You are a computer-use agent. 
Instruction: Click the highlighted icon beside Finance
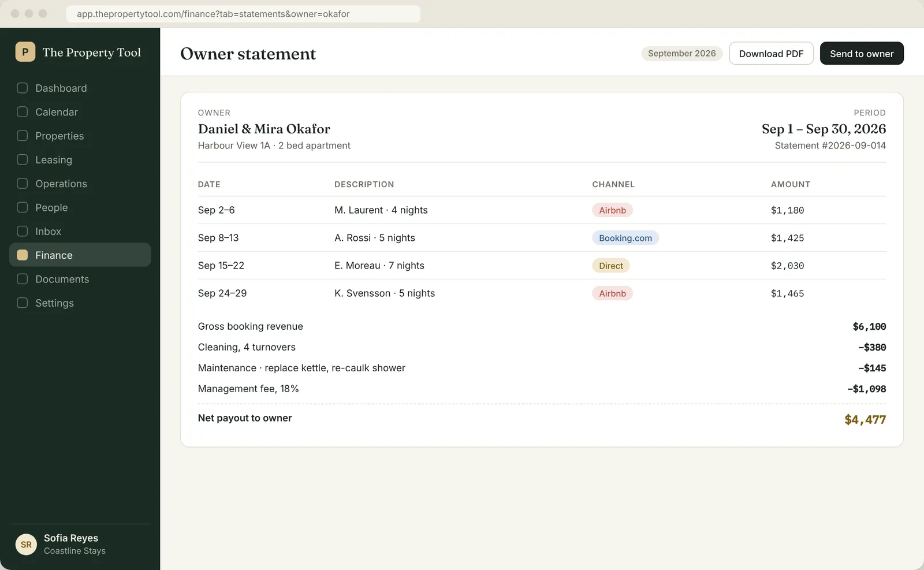click(x=23, y=255)
